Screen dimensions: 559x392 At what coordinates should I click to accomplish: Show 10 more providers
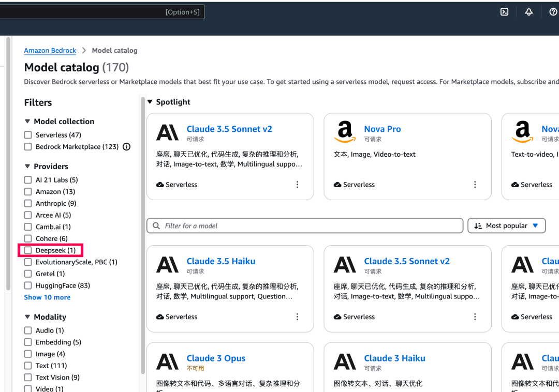point(47,297)
